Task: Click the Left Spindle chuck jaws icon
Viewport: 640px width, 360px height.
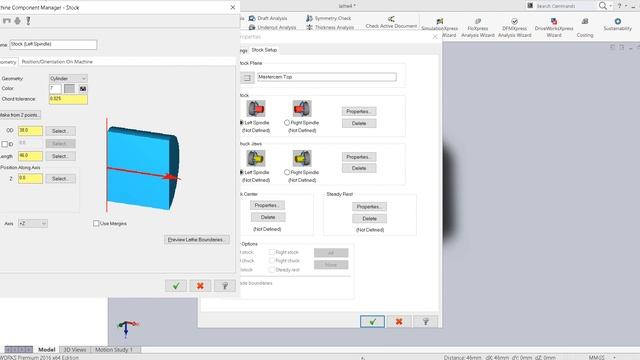Action: (256, 158)
